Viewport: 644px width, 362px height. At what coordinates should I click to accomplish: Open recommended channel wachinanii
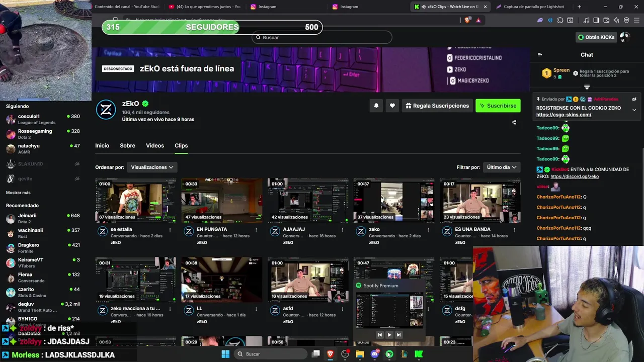point(43,233)
